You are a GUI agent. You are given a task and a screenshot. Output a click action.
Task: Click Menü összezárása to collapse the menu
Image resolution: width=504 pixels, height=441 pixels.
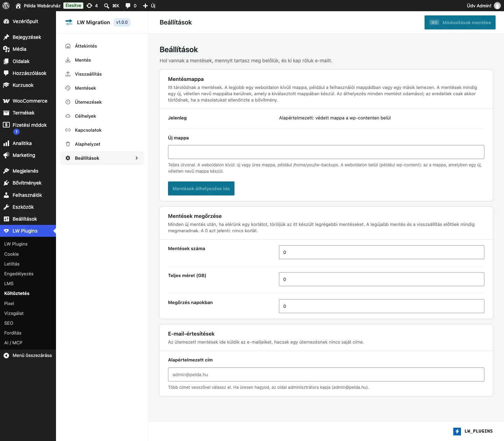28,356
